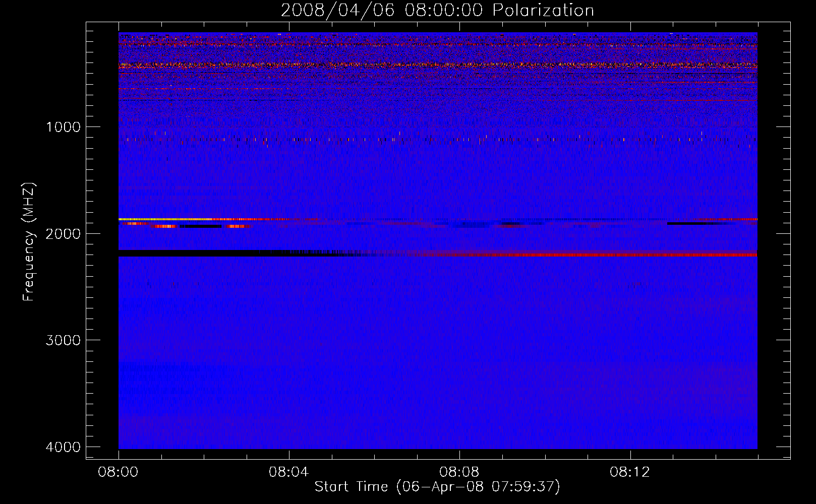Click the 2000 frequency tick label
This screenshot has height=504, width=816.
tap(63, 233)
